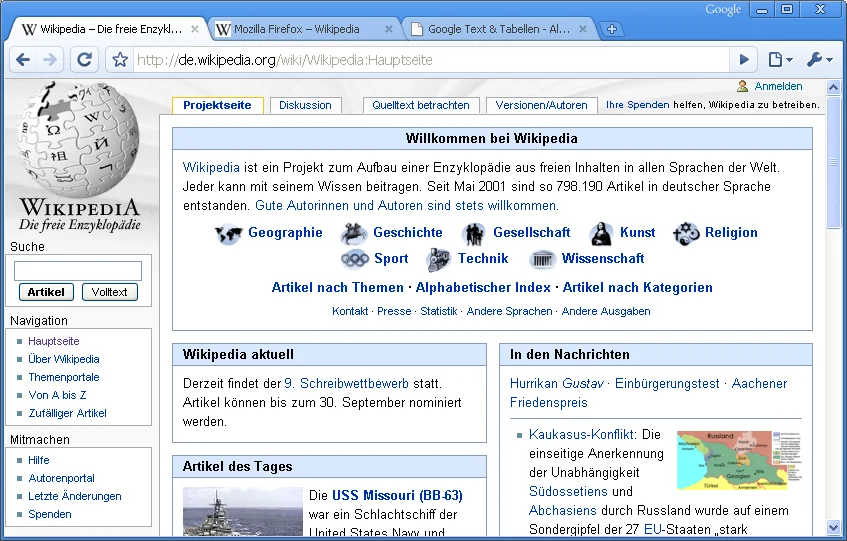Image resolution: width=847 pixels, height=541 pixels.
Task: Follow the Ihre Spenden link
Action: click(637, 105)
